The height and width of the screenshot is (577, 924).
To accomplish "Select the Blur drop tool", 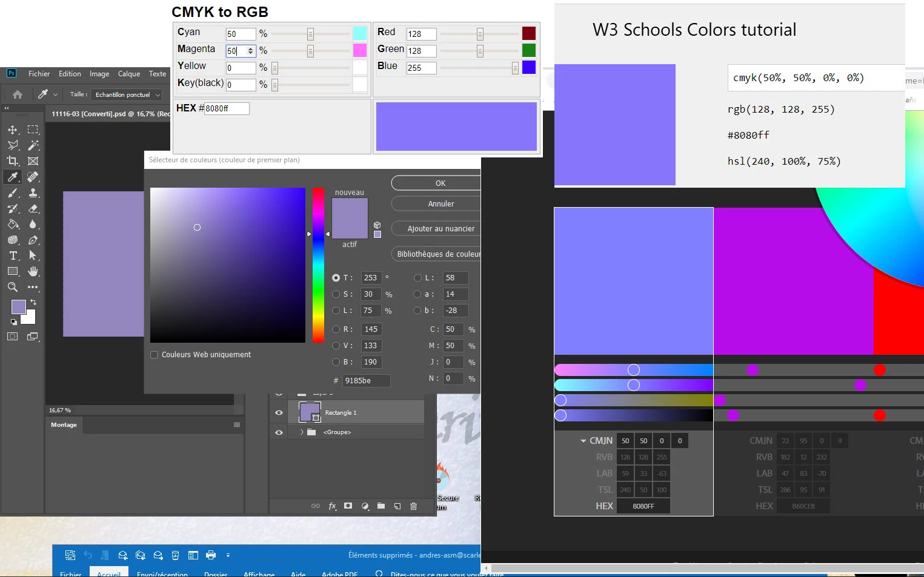I will click(x=33, y=224).
